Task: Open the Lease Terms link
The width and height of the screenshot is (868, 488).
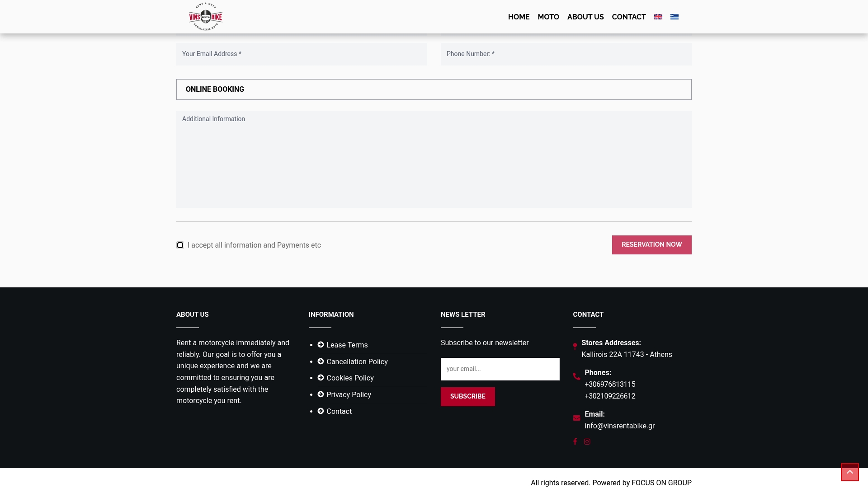Action: [x=347, y=345]
